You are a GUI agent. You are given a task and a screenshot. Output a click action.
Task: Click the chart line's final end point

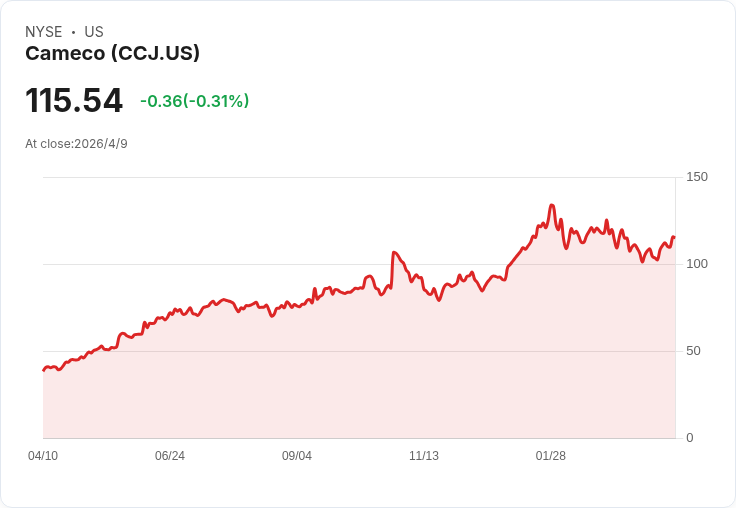[674, 237]
